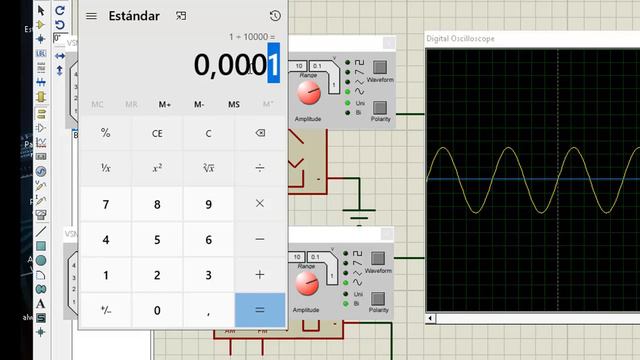Screen dimensions: 640x360
Task: Toggle Polarity button on lower signal generator
Action: [x=378, y=298]
